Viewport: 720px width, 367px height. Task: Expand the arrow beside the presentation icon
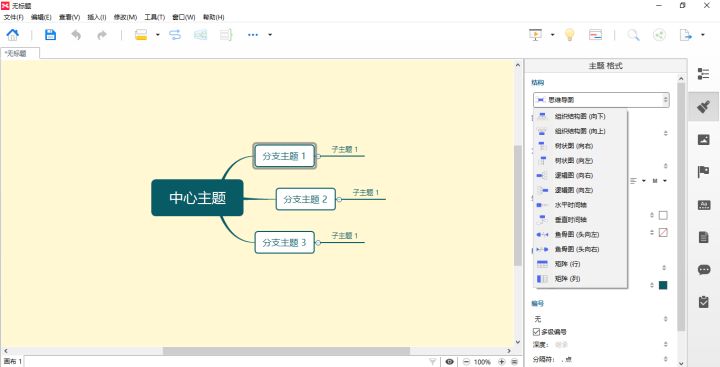(x=552, y=35)
